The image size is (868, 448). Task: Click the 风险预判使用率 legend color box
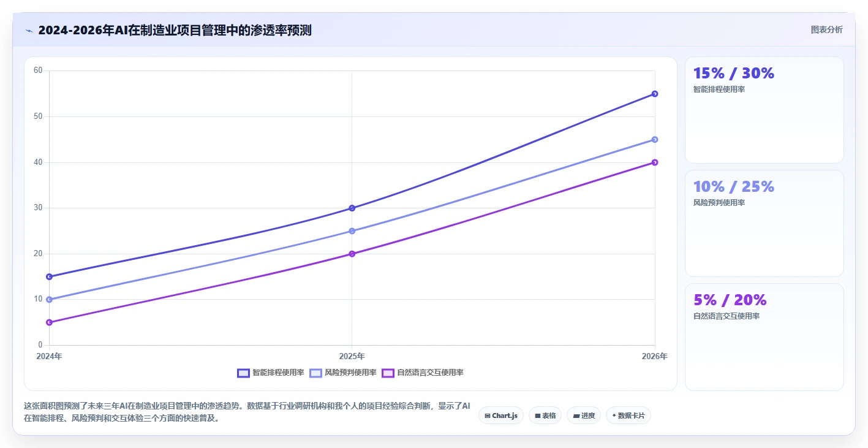coord(315,373)
